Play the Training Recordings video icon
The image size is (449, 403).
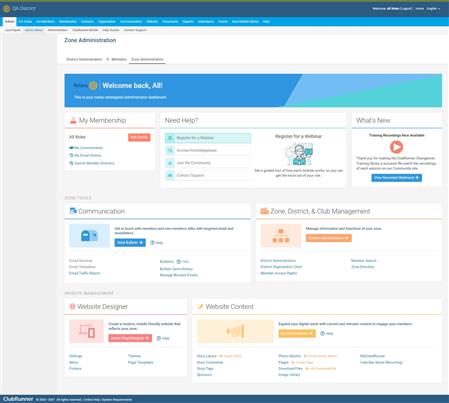[x=396, y=147]
